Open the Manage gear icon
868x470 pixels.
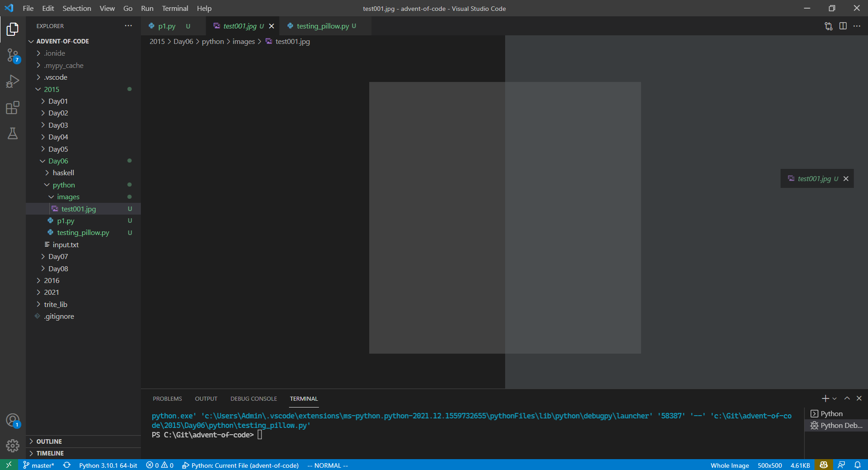(x=13, y=446)
